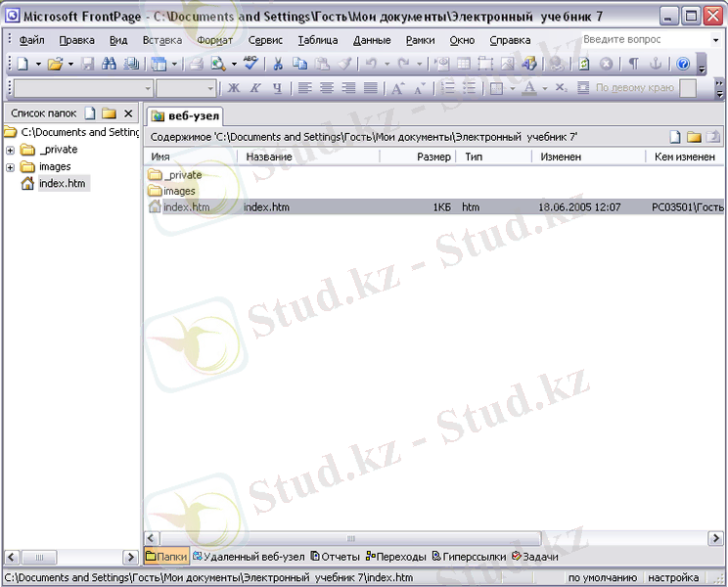Click the Undo arrow icon
728x587 pixels.
(371, 64)
